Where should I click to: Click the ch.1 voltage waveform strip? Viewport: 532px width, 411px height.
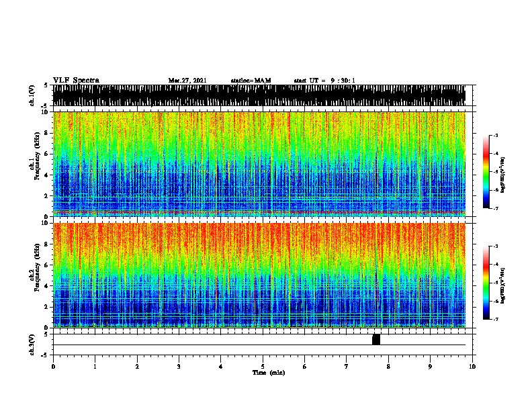[x=259, y=95]
